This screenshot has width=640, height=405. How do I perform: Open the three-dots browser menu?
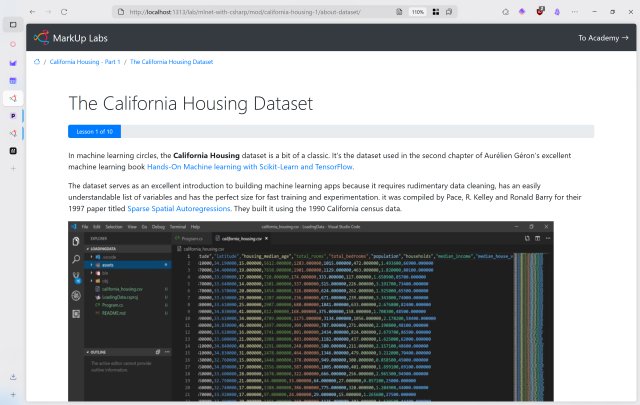click(574, 12)
